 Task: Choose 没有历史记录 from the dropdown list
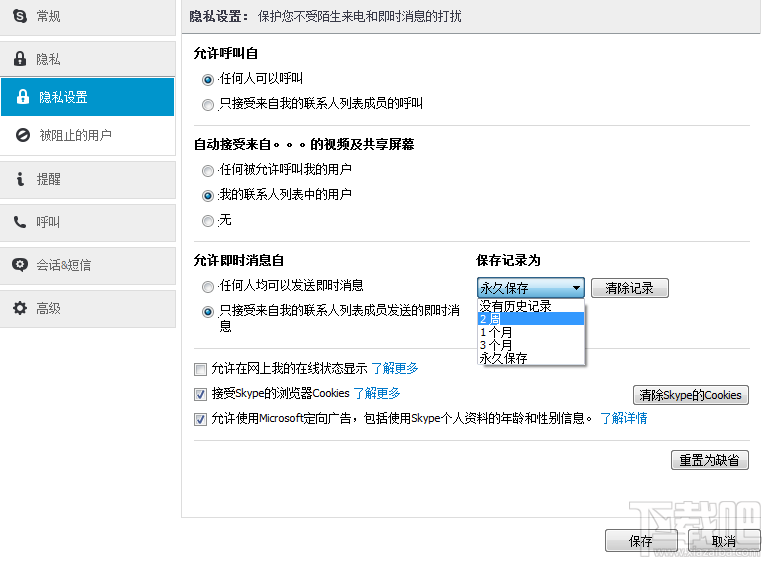(x=531, y=306)
